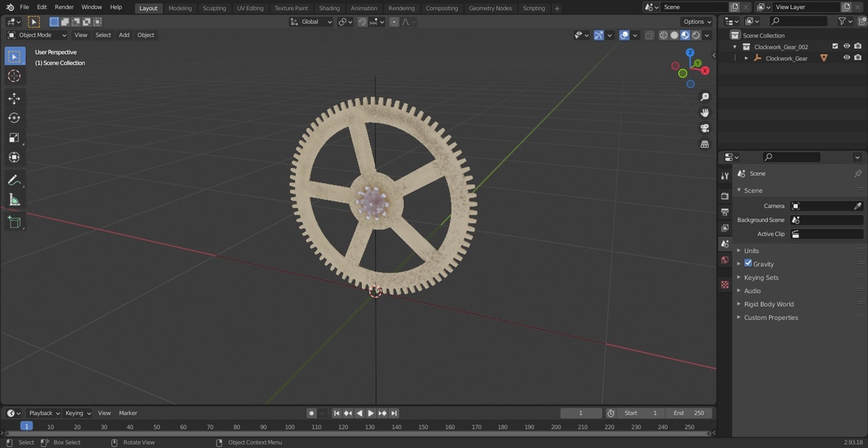Pin the Scene properties panel
The image size is (868, 448).
[858, 174]
